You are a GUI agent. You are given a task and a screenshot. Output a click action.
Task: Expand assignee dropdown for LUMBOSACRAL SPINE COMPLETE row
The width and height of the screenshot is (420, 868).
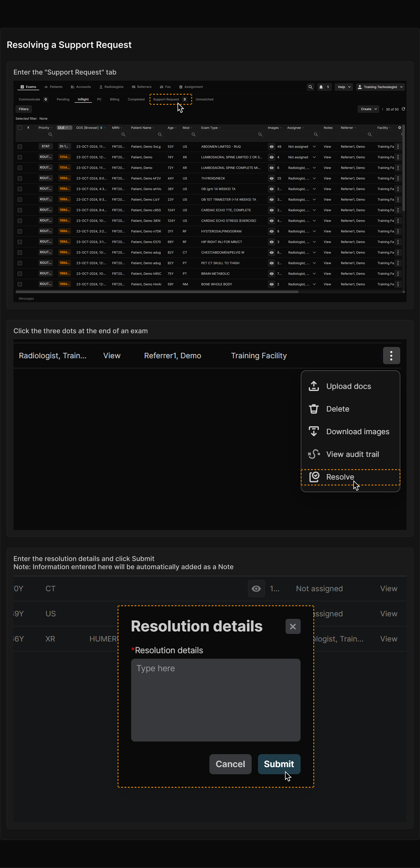[314, 168]
